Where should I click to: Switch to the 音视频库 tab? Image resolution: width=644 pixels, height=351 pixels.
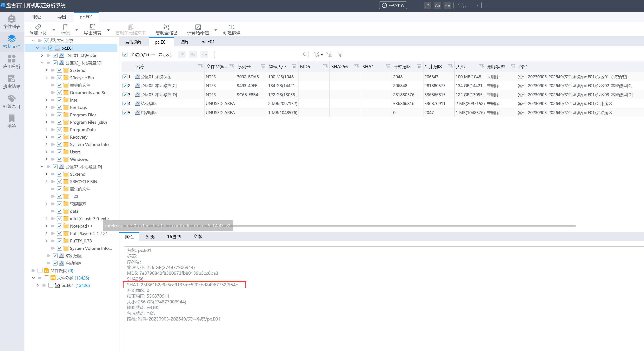(133, 42)
